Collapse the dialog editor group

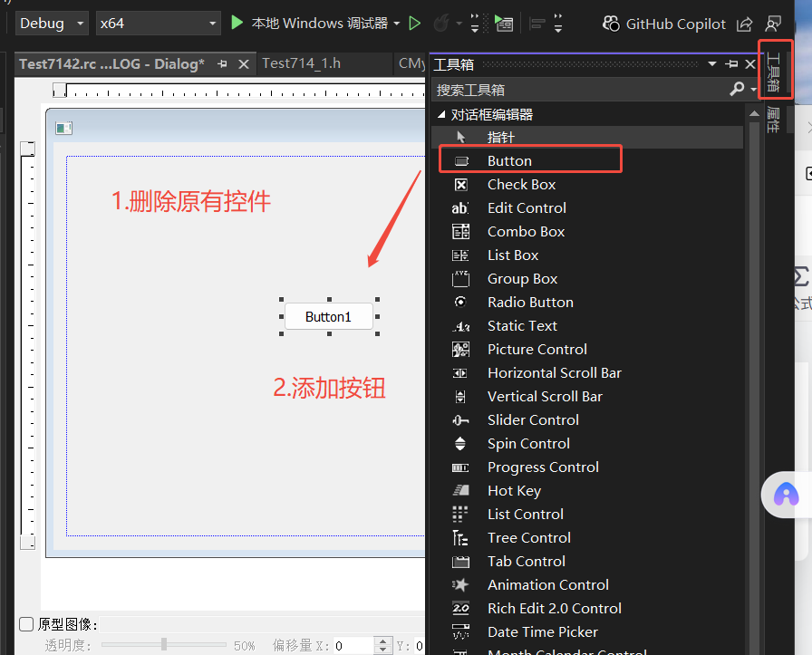[441, 114]
